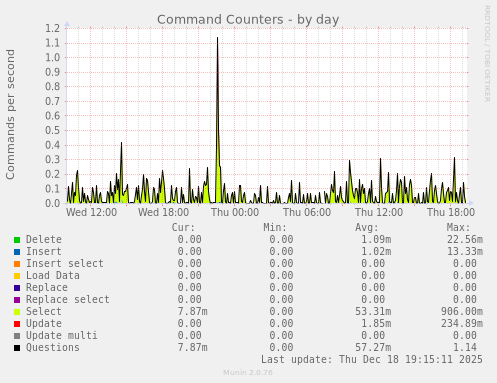Click the 'Max:' column header

point(458,227)
